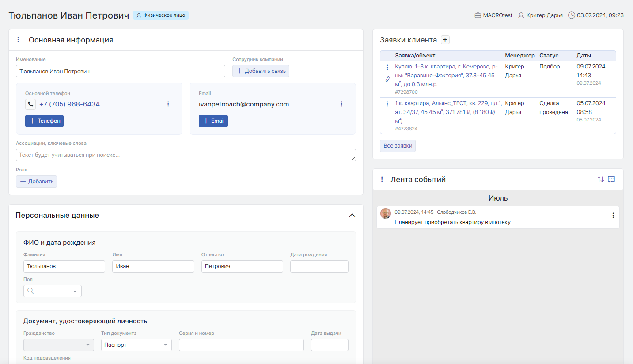Image resolution: width=633 pixels, height=364 pixels.
Task: Click the add comment icon in event feed
Action: click(611, 179)
